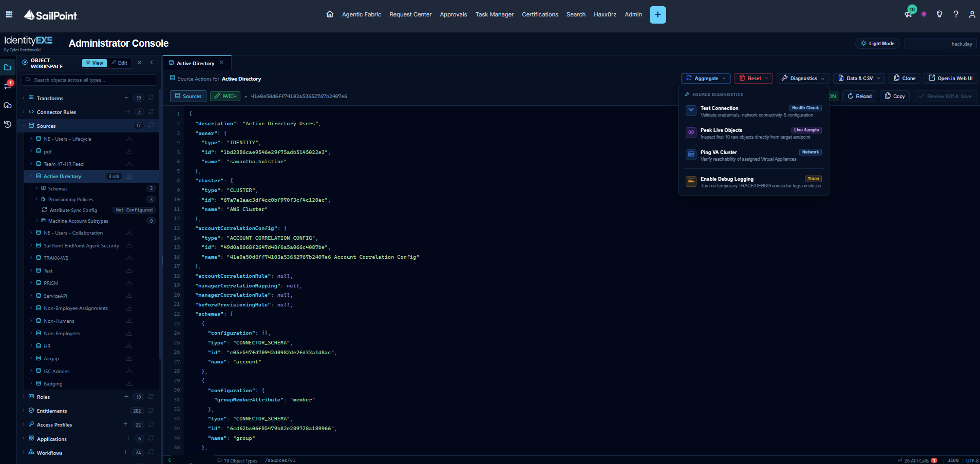The height and width of the screenshot is (464, 980).
Task: Refresh the Connector Rules list
Action: (151, 111)
